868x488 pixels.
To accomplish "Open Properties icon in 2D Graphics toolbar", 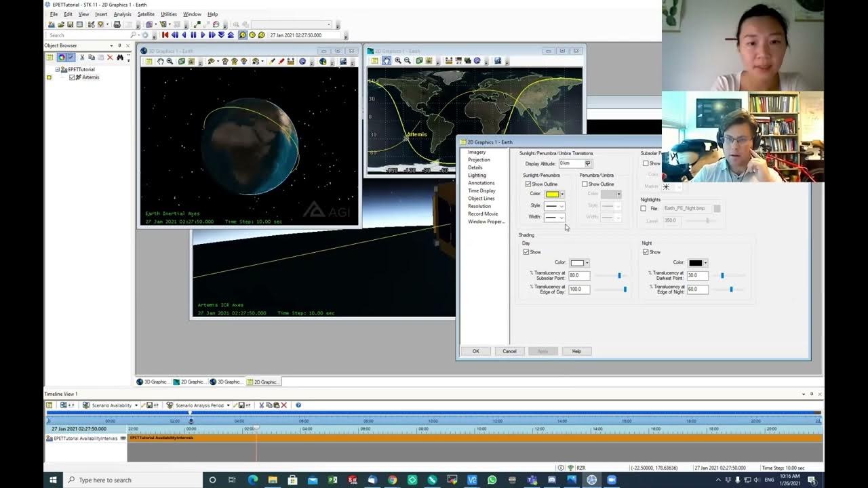I will 374,60.
